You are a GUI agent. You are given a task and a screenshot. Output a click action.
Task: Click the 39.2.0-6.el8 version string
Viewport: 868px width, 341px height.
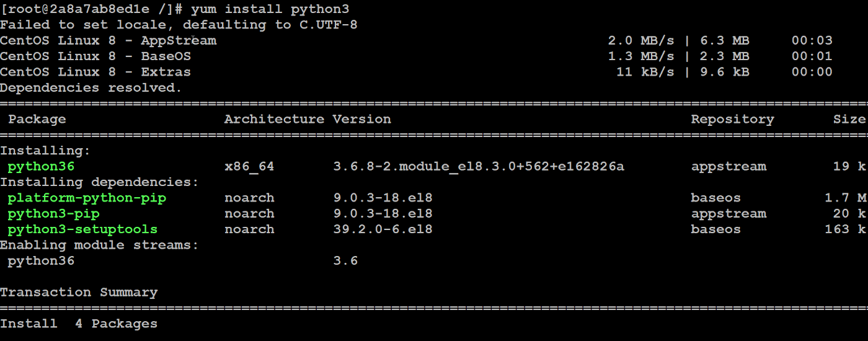click(383, 229)
